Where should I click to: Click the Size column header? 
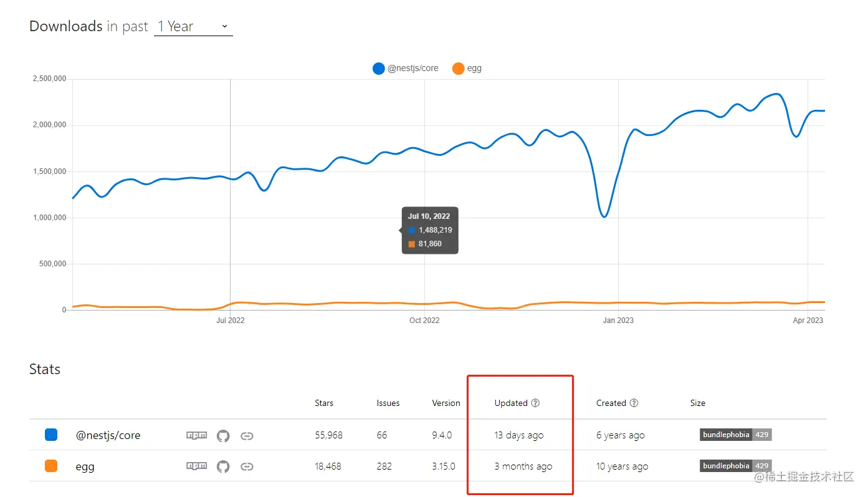[x=698, y=403]
